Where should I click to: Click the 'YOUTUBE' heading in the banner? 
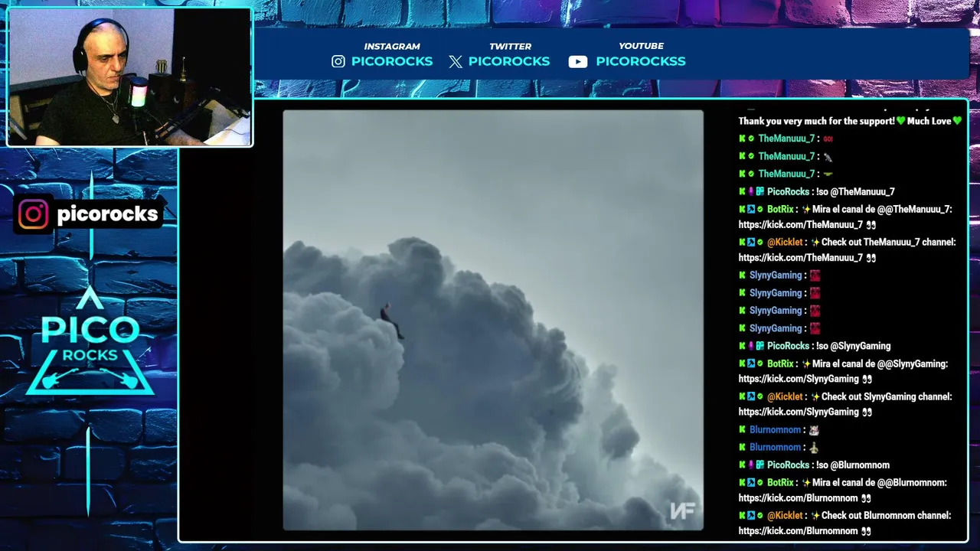[641, 47]
